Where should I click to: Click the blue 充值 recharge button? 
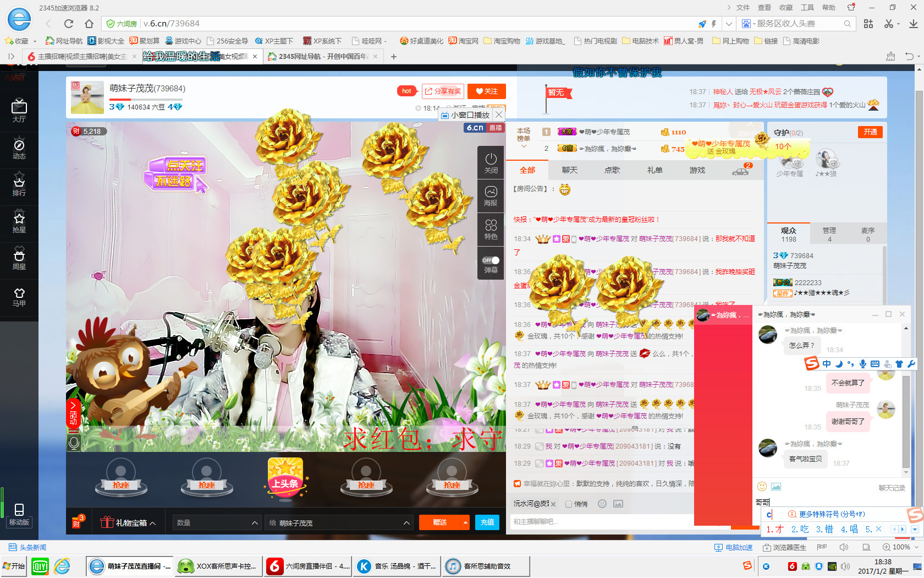(x=487, y=522)
